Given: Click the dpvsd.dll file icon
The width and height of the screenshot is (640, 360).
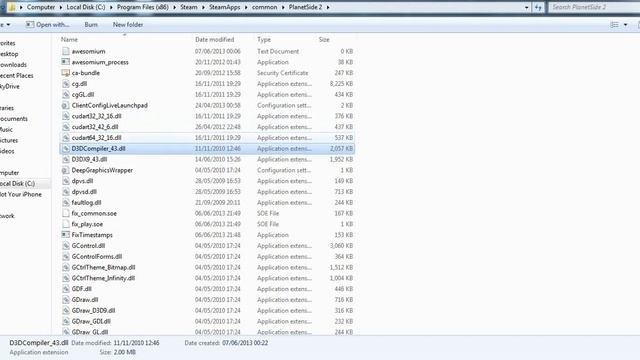Looking at the screenshot, I should [65, 192].
